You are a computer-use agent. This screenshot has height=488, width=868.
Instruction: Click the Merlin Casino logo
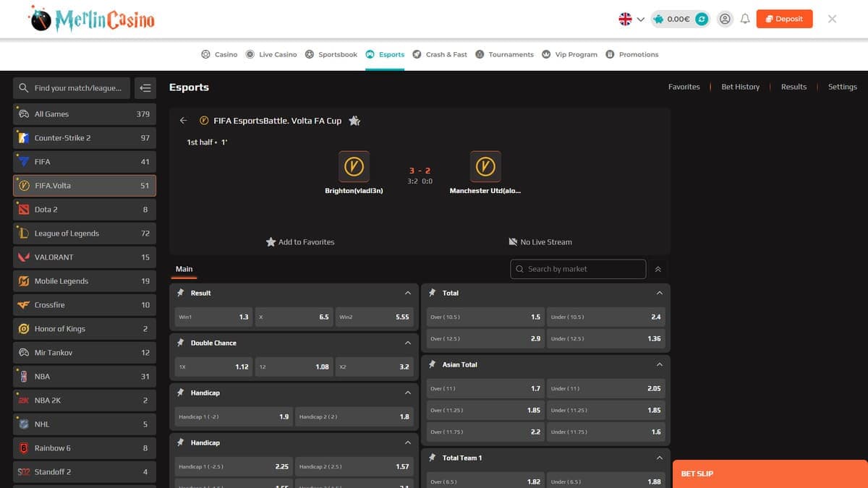coord(92,19)
